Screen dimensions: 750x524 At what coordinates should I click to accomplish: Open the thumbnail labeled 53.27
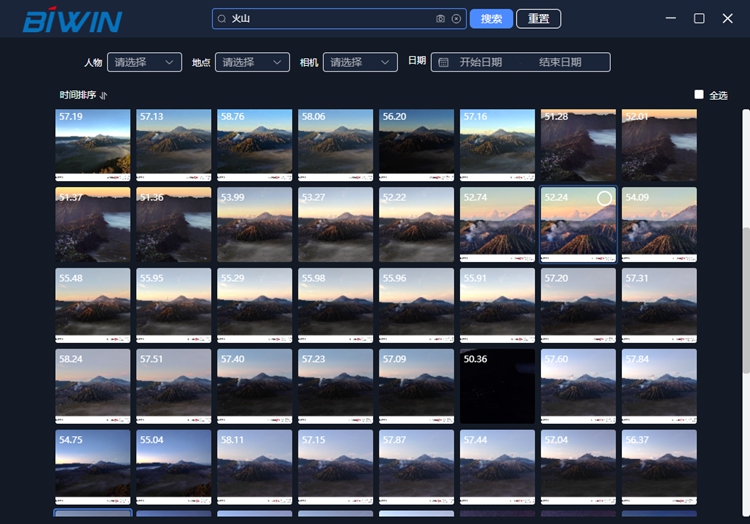pos(335,224)
